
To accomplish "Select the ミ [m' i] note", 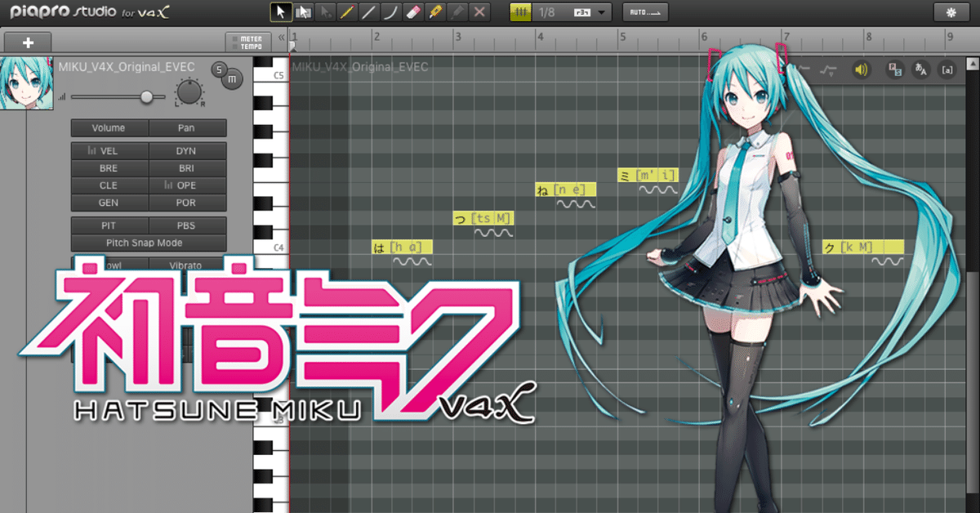I will coord(648,175).
